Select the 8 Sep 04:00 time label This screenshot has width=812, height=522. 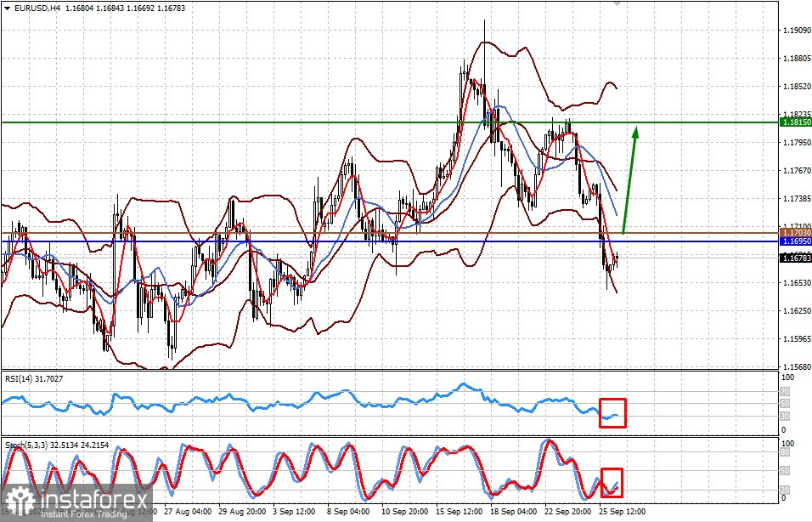click(348, 511)
